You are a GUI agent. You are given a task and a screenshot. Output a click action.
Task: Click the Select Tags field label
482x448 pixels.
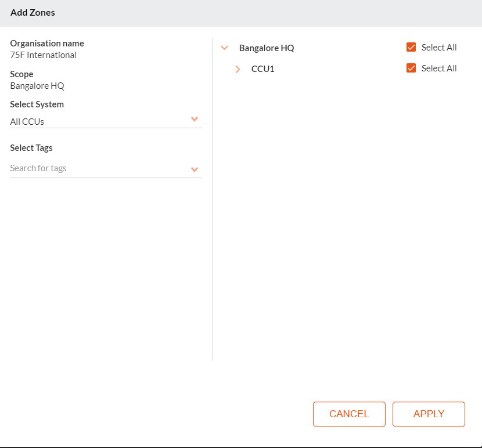click(31, 148)
